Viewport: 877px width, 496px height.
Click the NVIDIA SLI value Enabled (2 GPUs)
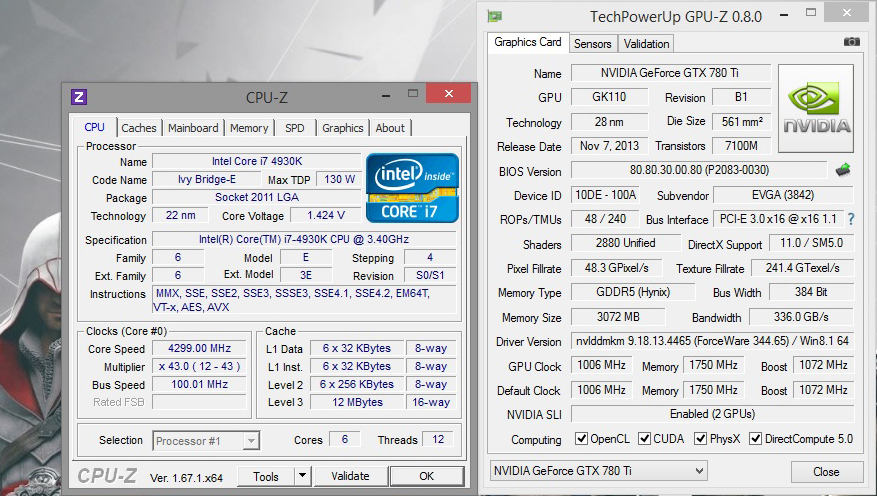pos(712,414)
